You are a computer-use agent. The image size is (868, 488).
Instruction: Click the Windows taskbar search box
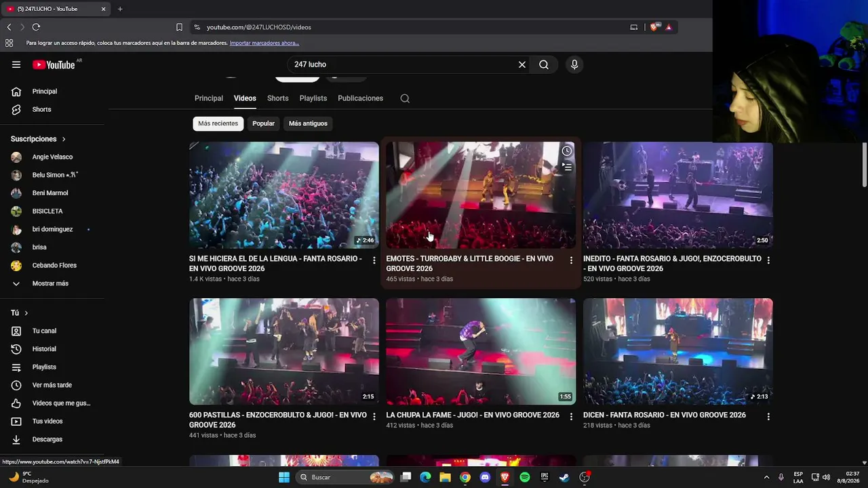pos(345,477)
